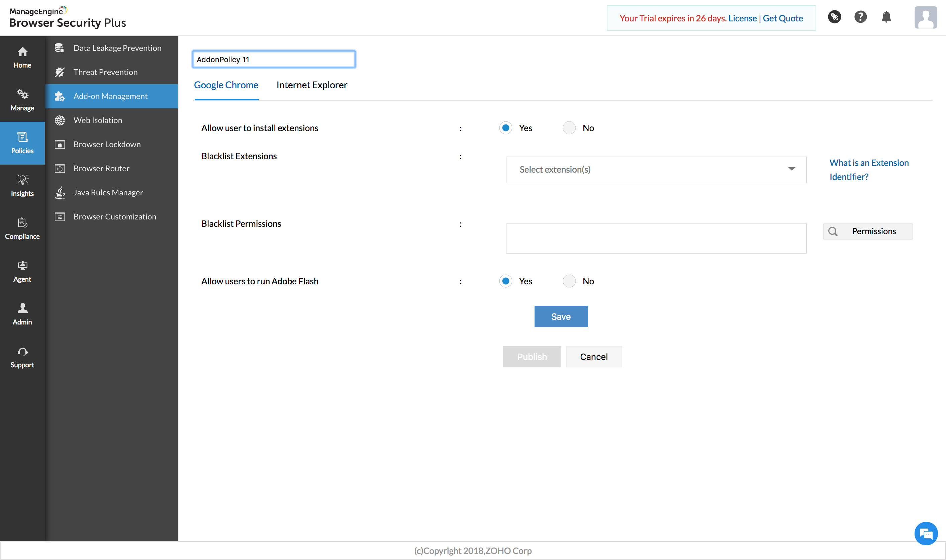Open Browser Customization menu item
Viewport: 946px width, 560px height.
pos(111,216)
